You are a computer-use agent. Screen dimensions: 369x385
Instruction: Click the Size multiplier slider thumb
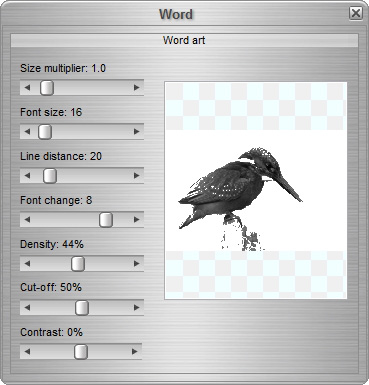point(47,88)
